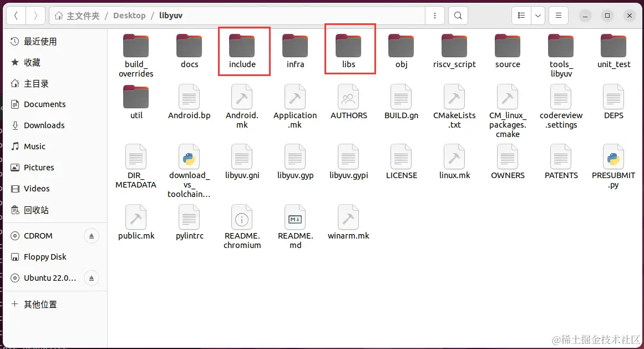Viewport: 644px width, 349px height.
Task: Select the README.md file
Action: [295, 226]
